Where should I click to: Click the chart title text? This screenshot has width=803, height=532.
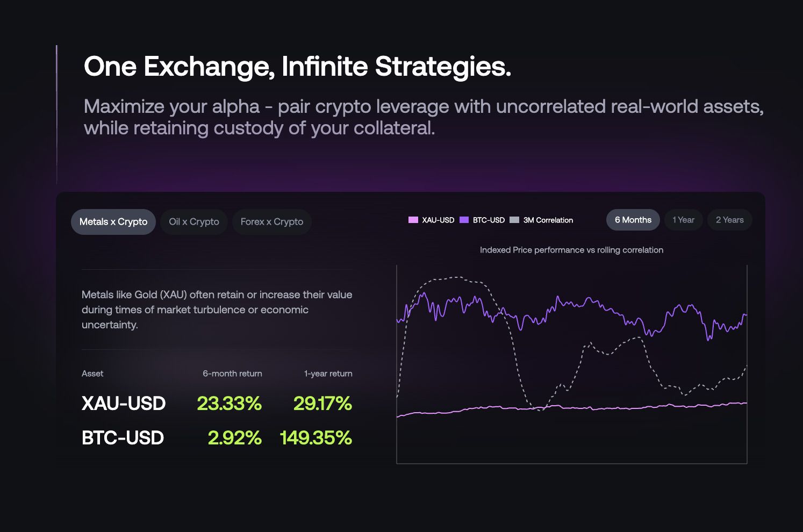(x=571, y=250)
